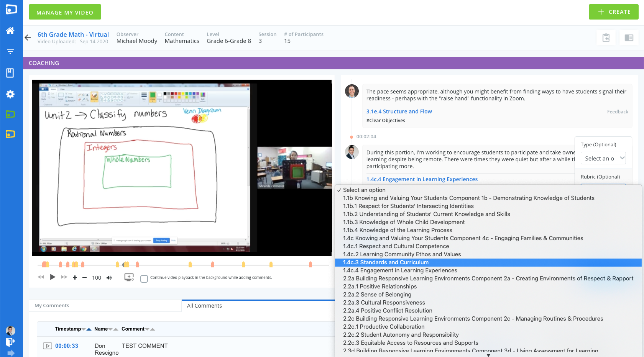Click the add screen capture icon
This screenshot has width=644, height=357.
[x=129, y=277]
